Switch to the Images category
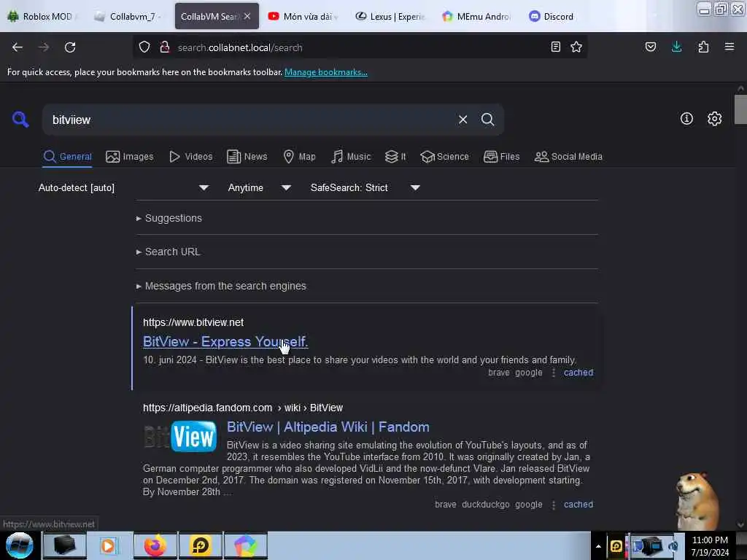This screenshot has width=747, height=560. click(x=130, y=156)
